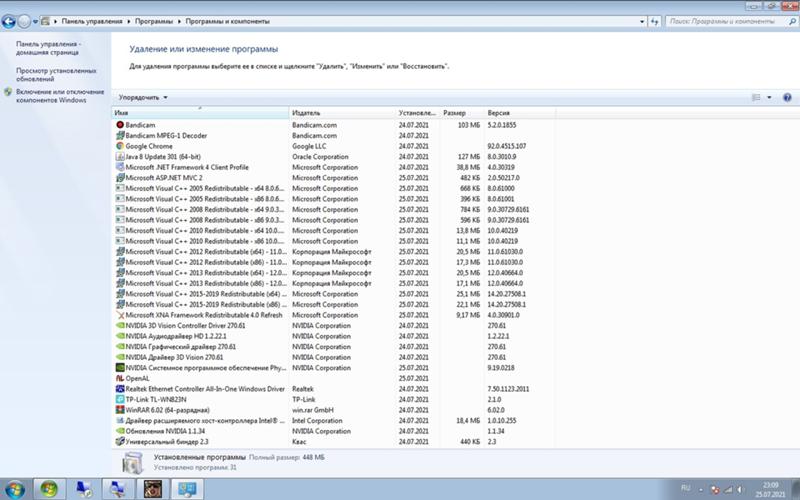Click the Bandicam MPEG-1 Decoder icon
800x500 pixels.
pyautogui.click(x=120, y=136)
